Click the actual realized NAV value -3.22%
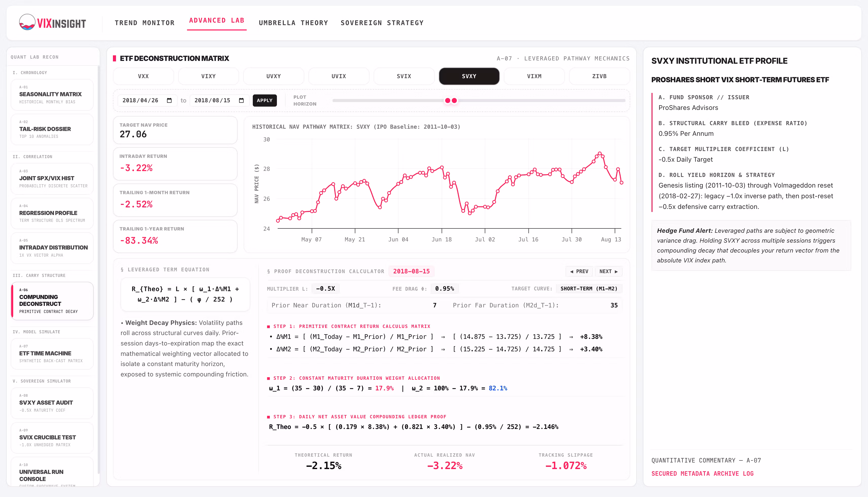Viewport: 868px width, 497px height. 445,466
